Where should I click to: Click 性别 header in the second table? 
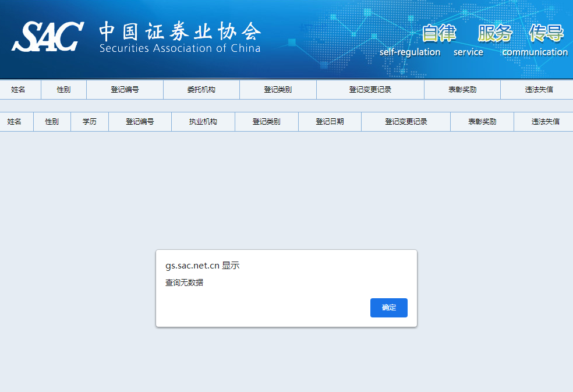[52, 122]
